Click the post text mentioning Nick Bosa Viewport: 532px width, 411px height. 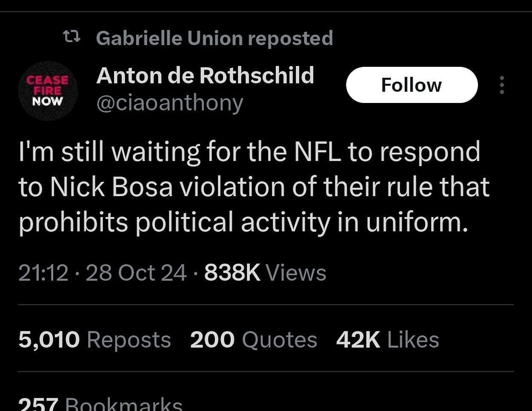(x=253, y=187)
